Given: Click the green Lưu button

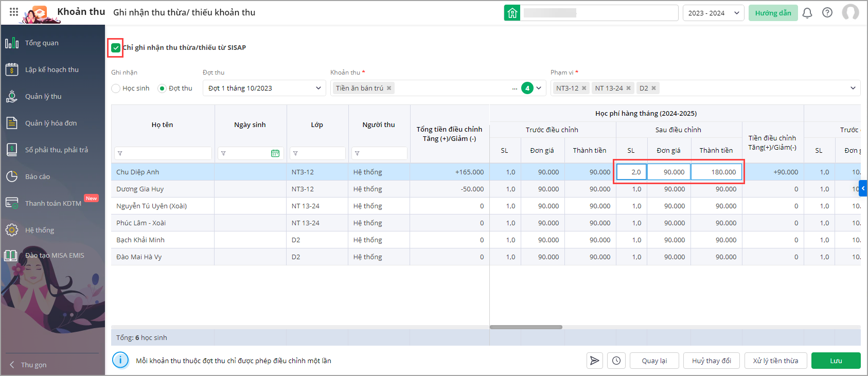Looking at the screenshot, I should (836, 361).
